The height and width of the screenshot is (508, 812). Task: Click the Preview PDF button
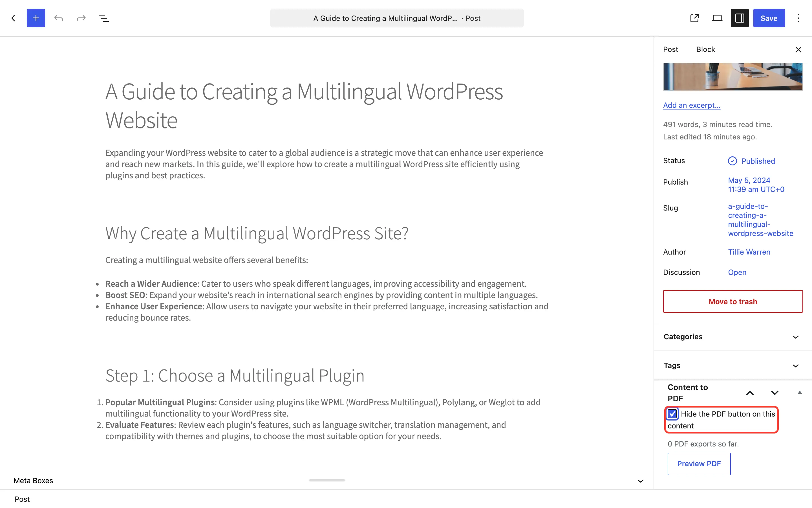coord(699,464)
